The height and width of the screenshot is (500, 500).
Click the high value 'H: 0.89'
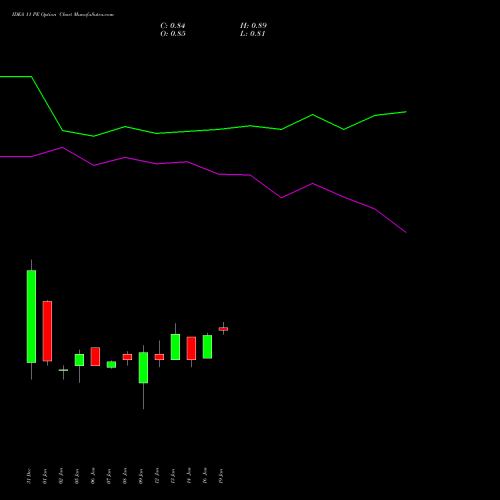tap(253, 26)
